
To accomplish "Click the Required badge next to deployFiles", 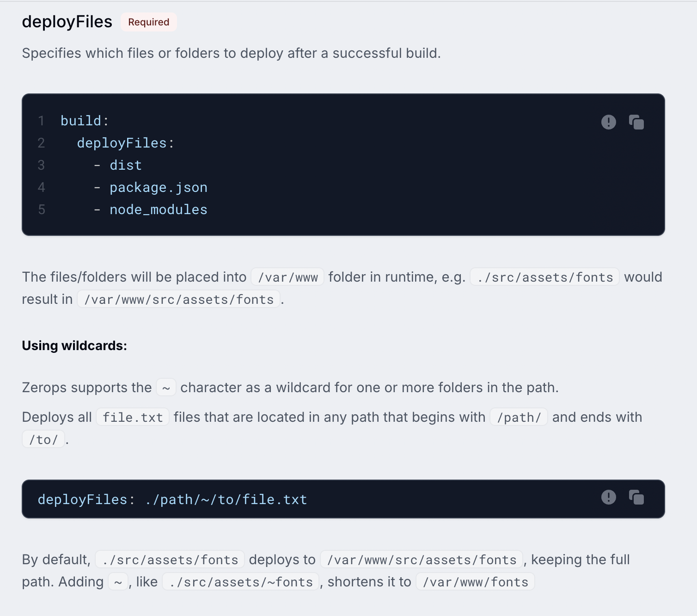I will (148, 22).
